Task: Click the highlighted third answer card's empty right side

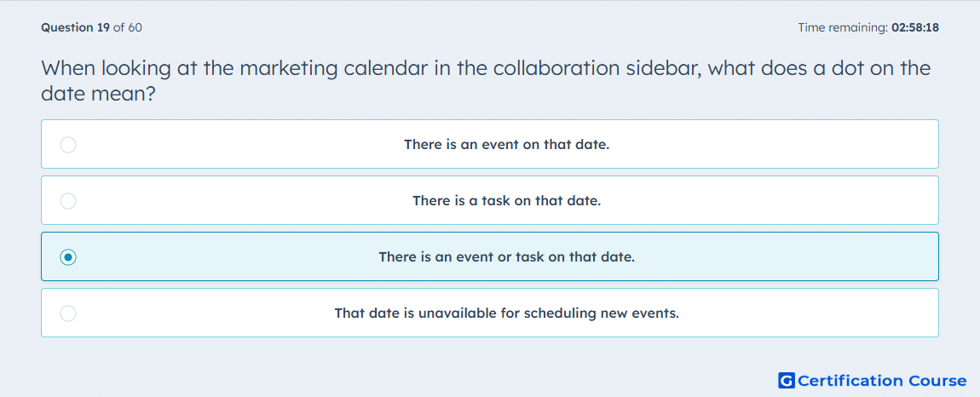Action: pyautogui.click(x=812, y=257)
